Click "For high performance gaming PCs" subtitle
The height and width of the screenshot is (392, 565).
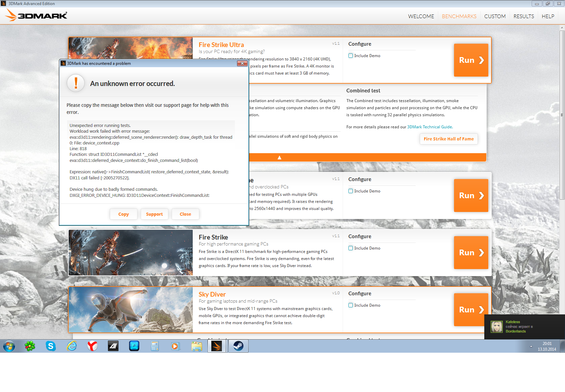pyautogui.click(x=233, y=244)
